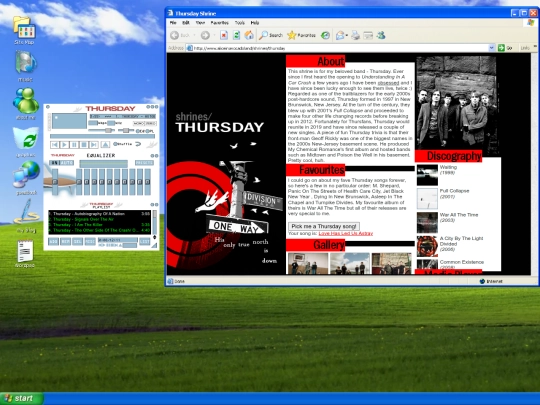Open the Mail envelope toolbar icon
The image size is (540, 405).
340,35
